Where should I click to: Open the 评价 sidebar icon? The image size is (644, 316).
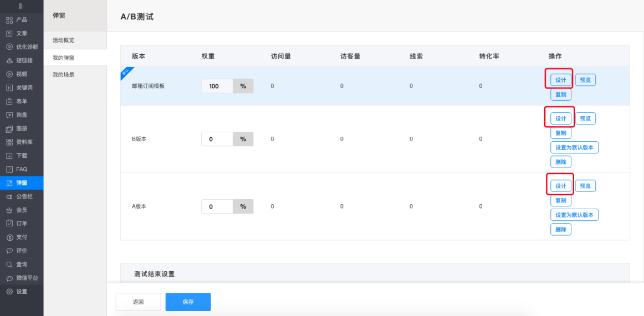[x=9, y=251]
